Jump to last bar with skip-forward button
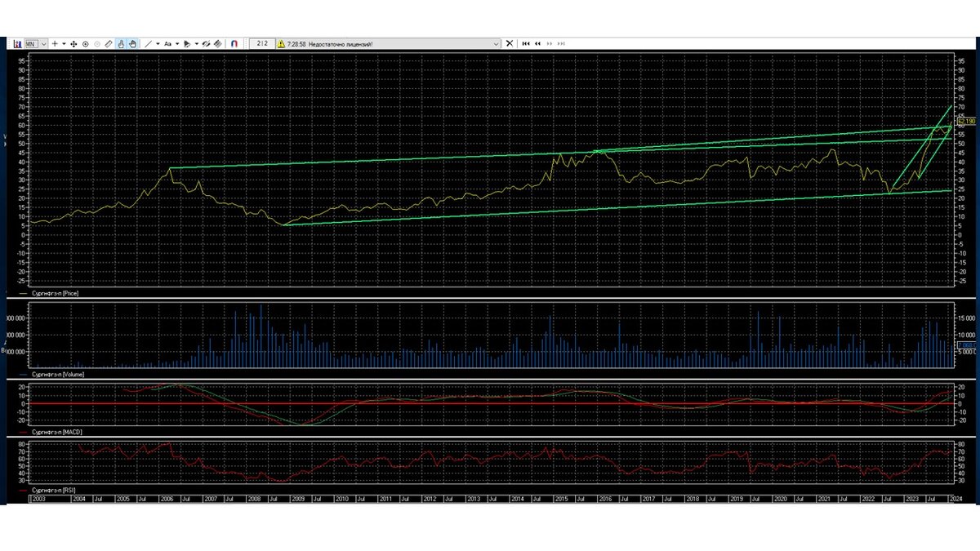Image resolution: width=980 pixels, height=551 pixels. pos(561,44)
